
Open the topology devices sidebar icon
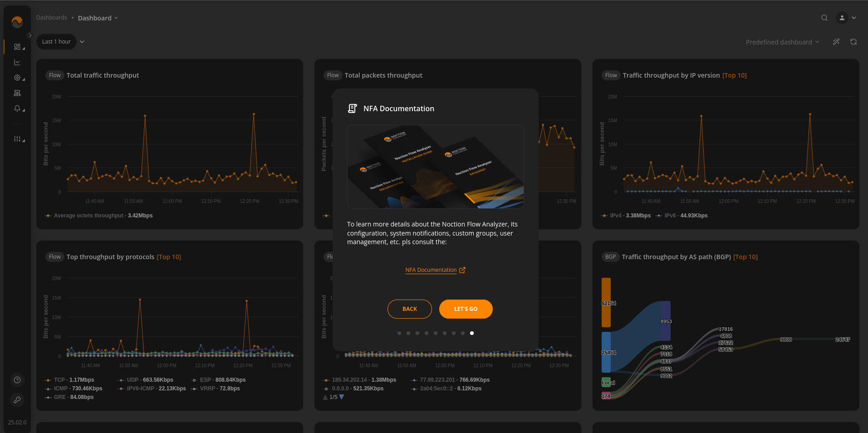tap(17, 93)
